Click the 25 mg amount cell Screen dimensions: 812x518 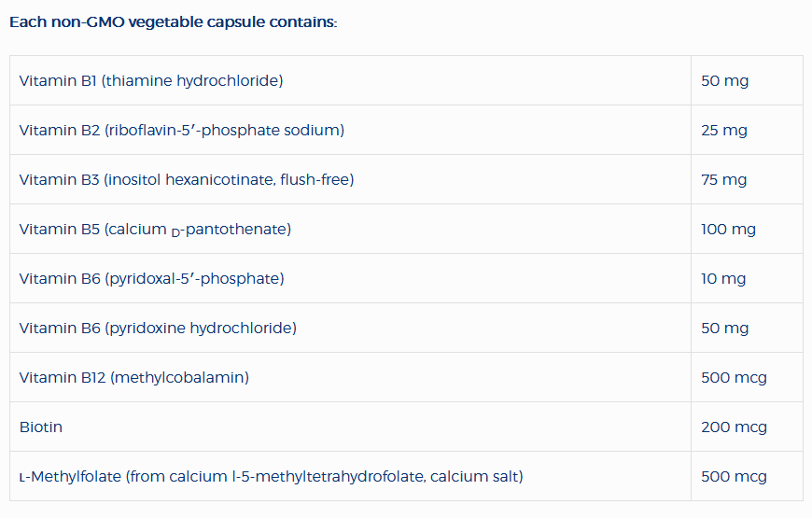(x=724, y=131)
